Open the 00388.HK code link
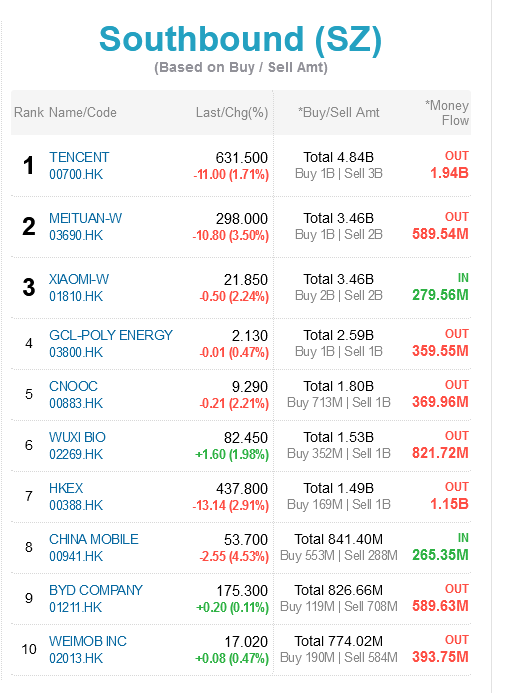The height and width of the screenshot is (693, 522). (76, 506)
